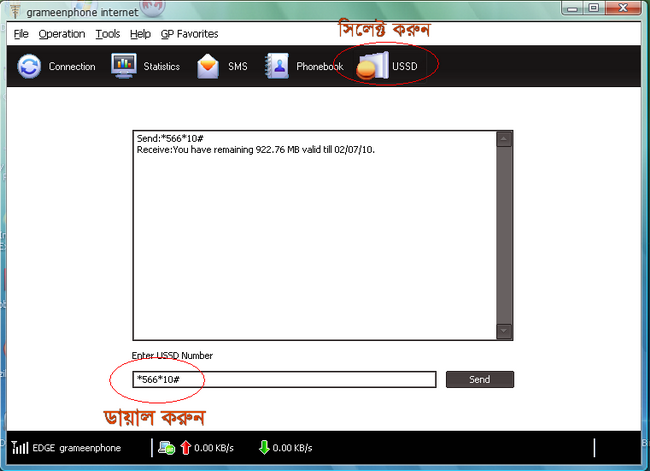Open the Tools menu
The image size is (650, 471).
click(108, 34)
